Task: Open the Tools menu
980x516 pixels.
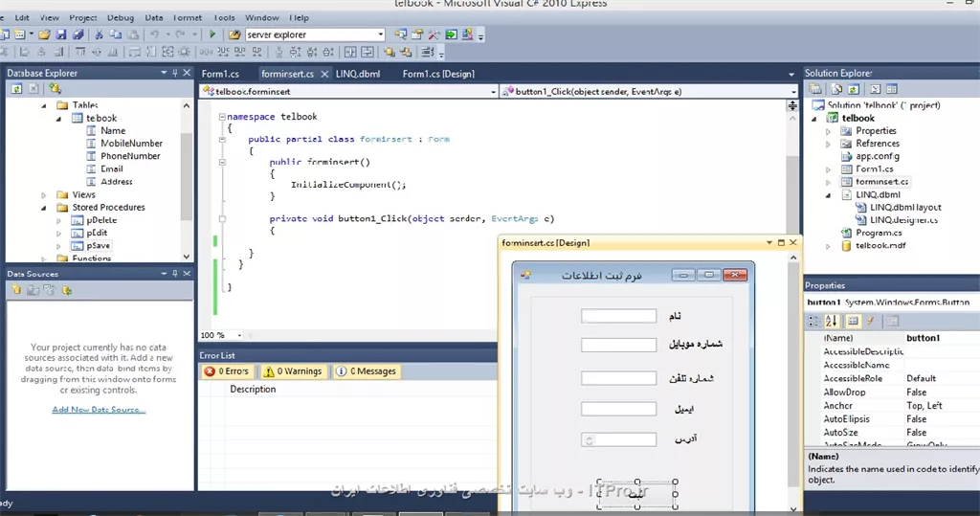Action: point(224,17)
